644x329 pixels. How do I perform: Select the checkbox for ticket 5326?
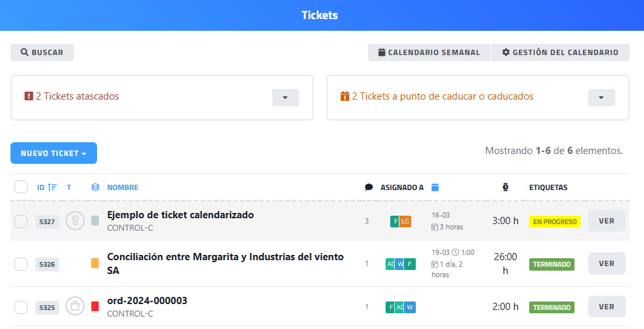tap(21, 264)
